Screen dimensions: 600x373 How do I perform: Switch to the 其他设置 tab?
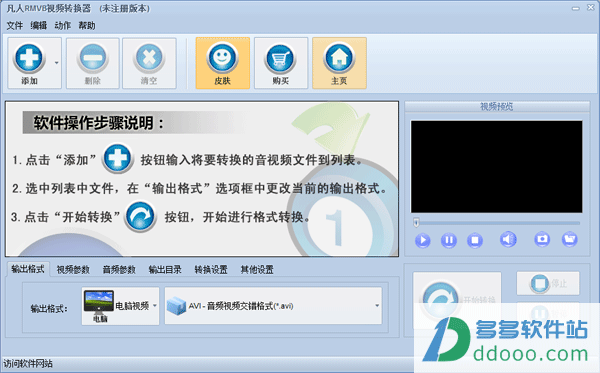[257, 270]
